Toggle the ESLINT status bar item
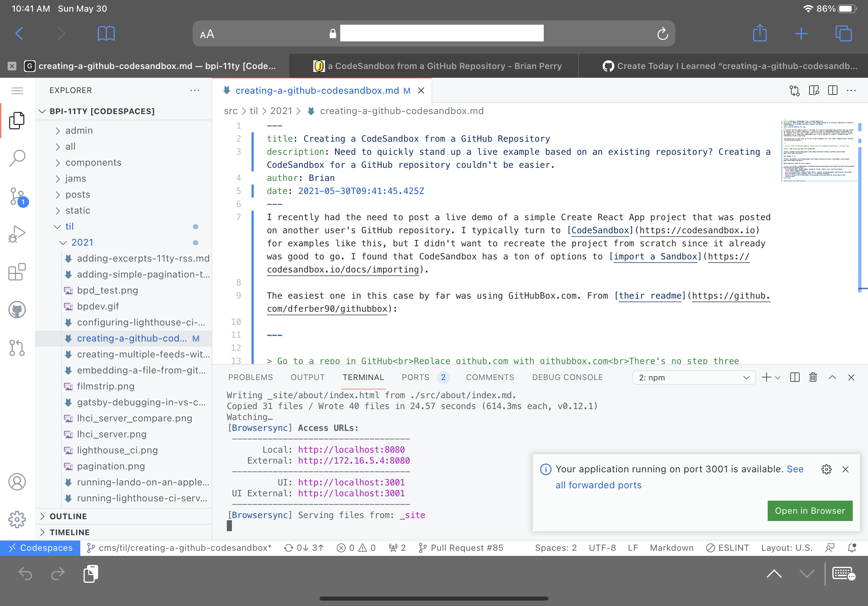 tap(727, 548)
